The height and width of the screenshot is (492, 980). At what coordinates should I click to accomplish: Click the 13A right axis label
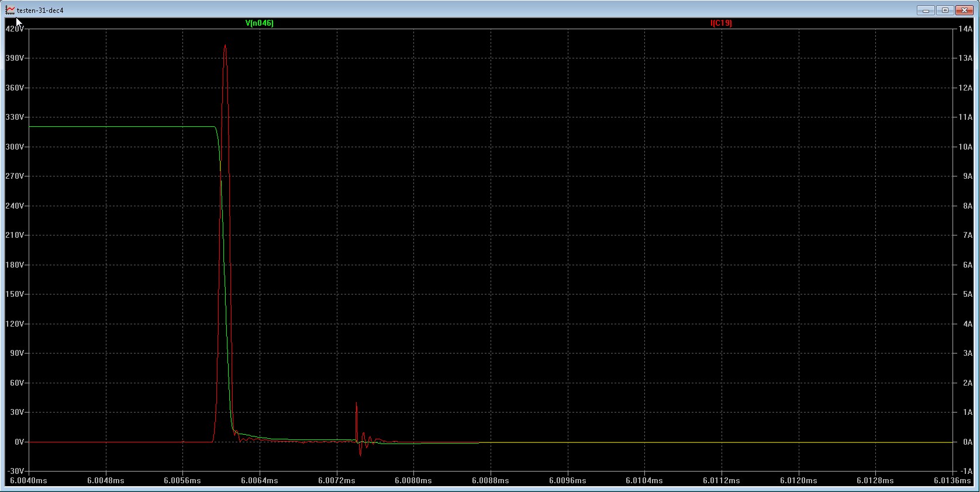click(965, 58)
